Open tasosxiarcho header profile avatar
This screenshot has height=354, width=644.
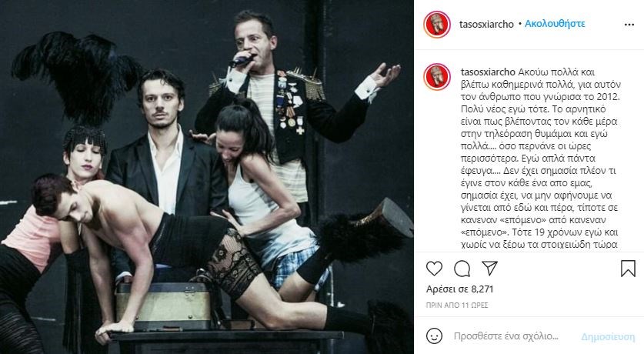pos(437,25)
